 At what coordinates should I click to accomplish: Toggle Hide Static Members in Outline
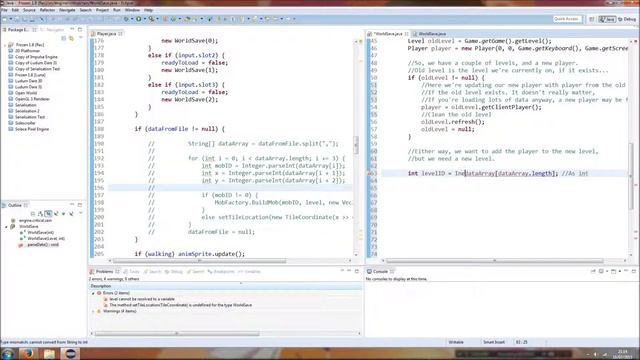(x=56, y=213)
